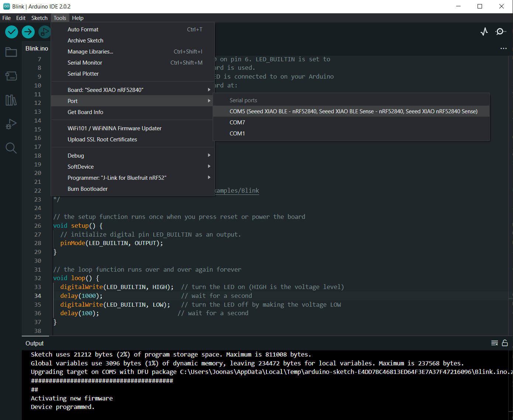Screen dimensions: 513x420
Task: Click line number 26 in gutter
Action: (x=38, y=226)
